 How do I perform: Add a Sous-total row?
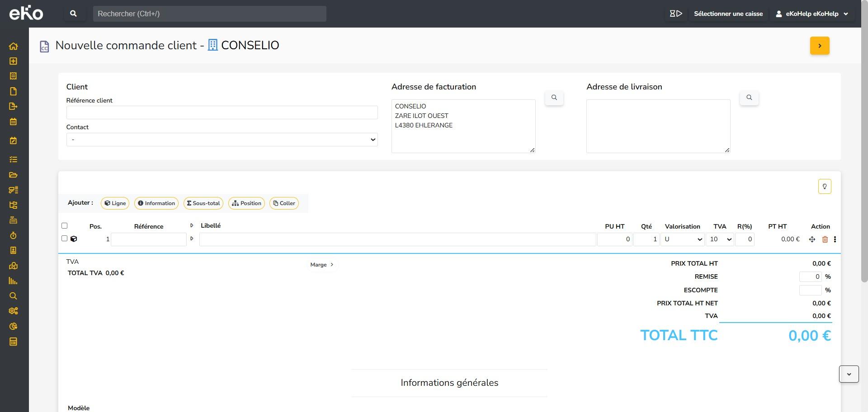click(203, 203)
